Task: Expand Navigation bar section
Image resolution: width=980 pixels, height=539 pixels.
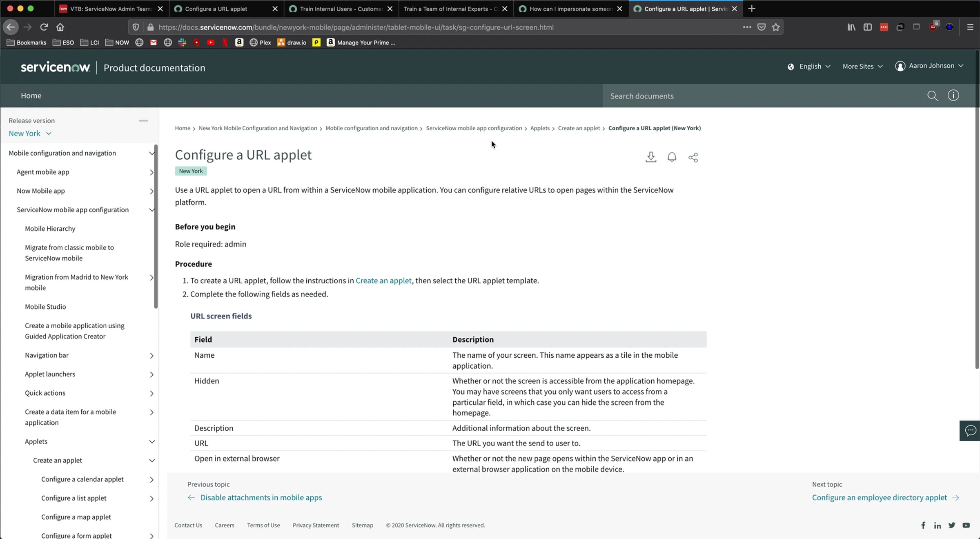Action: [151, 356]
